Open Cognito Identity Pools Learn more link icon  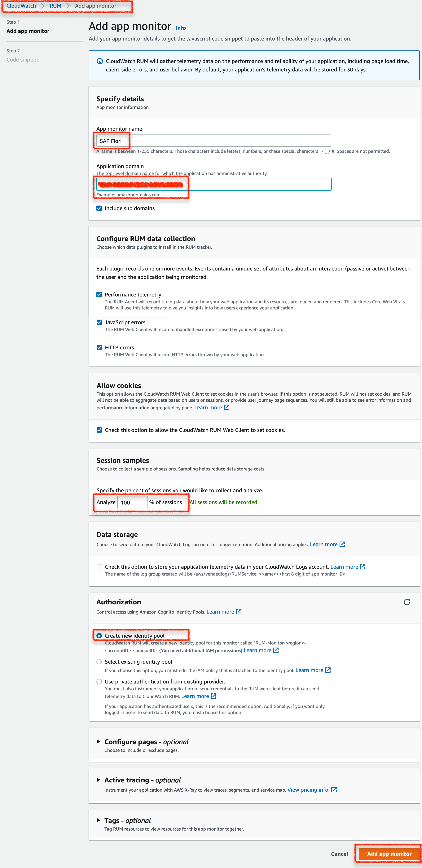point(239,612)
